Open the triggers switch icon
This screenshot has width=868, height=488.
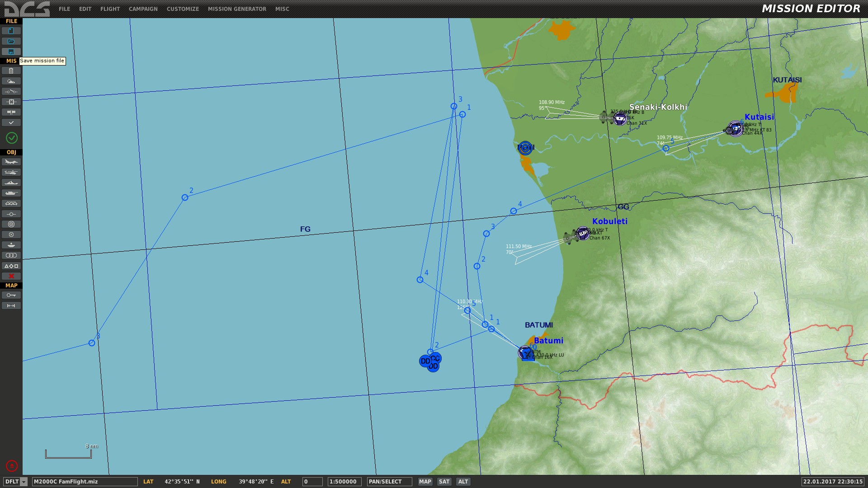[x=11, y=91]
